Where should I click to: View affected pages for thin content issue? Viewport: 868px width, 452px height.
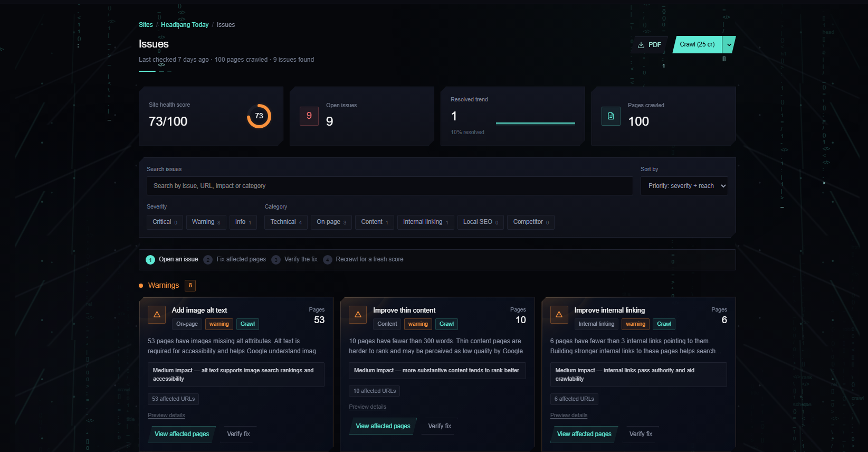[x=383, y=426]
